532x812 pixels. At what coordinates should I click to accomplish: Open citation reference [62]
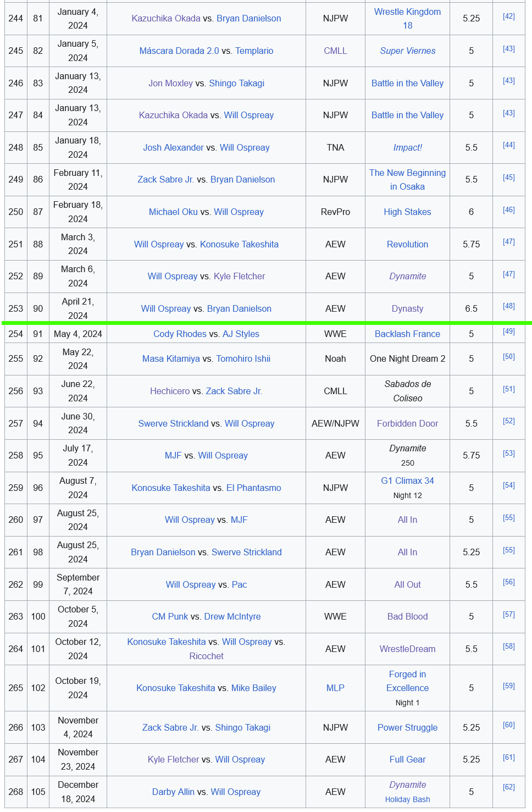(508, 787)
